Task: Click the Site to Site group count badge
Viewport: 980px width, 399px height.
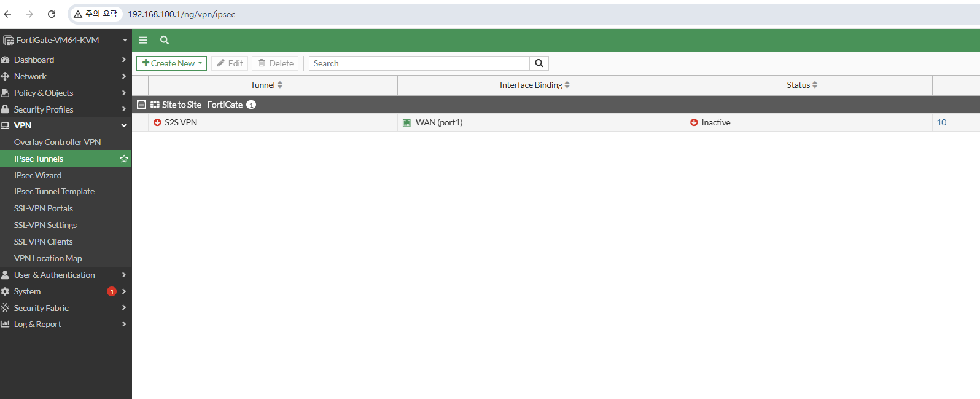Action: [251, 105]
